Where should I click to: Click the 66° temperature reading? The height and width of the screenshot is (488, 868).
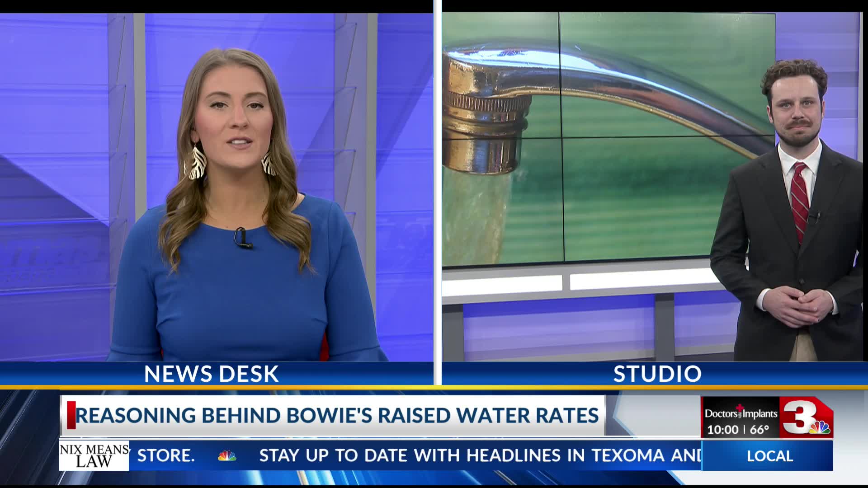(x=759, y=428)
